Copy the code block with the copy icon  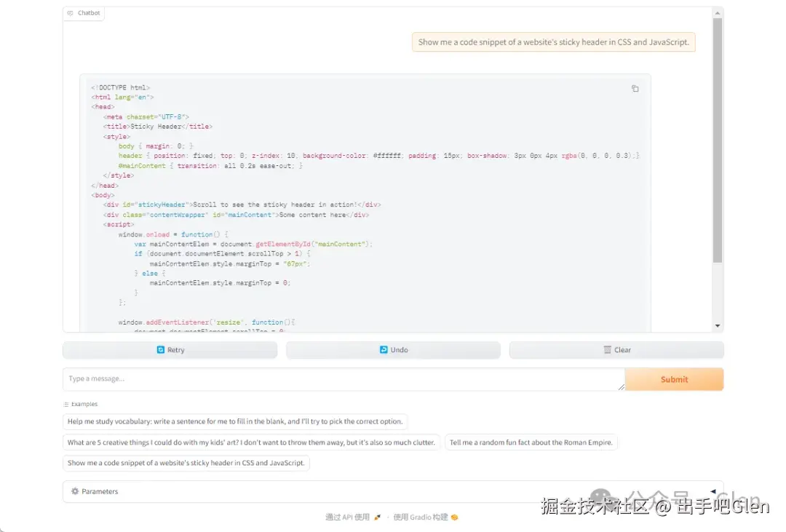(x=635, y=89)
